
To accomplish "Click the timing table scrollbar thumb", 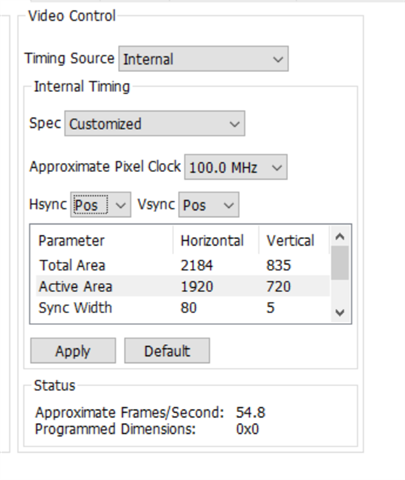I will tap(340, 263).
